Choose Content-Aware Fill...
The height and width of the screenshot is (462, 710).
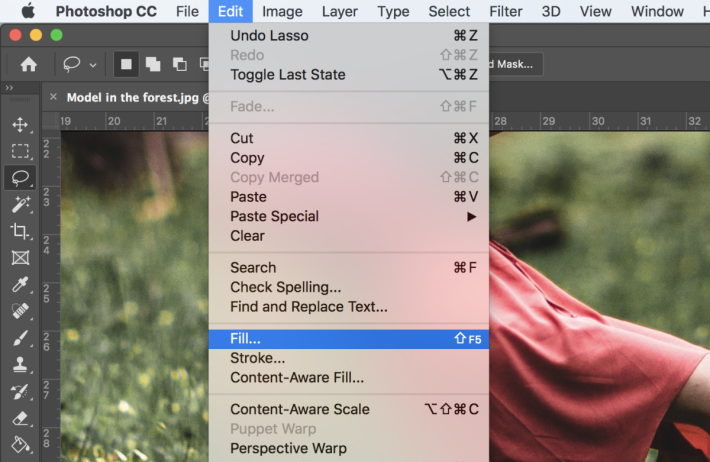[349, 377]
